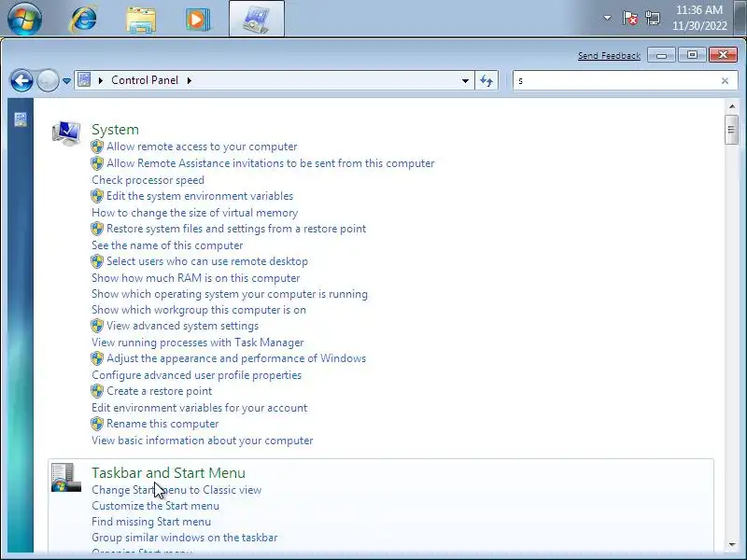The image size is (747, 560).
Task: Open Configure advanced user profile properties
Action: click(196, 375)
